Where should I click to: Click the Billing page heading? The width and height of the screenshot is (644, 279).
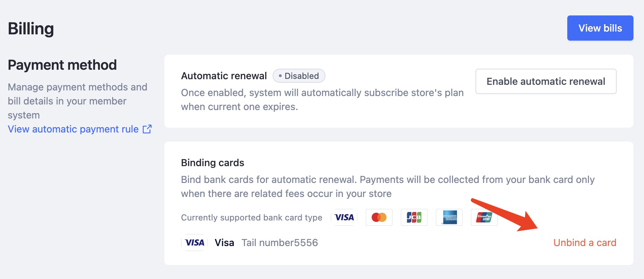31,29
